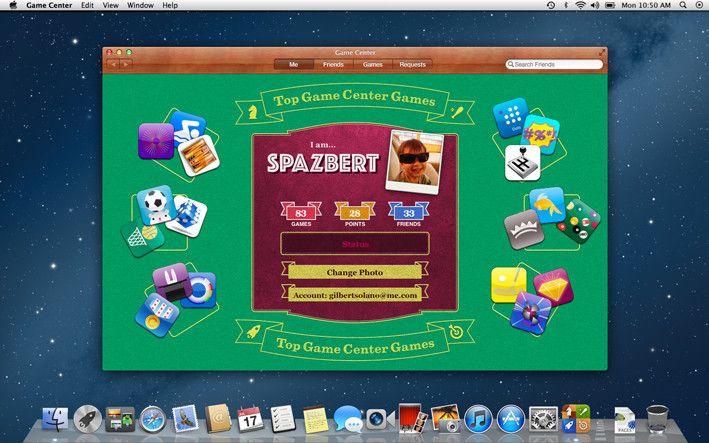Open Calendar icon showing 17 in Dock

point(250,419)
